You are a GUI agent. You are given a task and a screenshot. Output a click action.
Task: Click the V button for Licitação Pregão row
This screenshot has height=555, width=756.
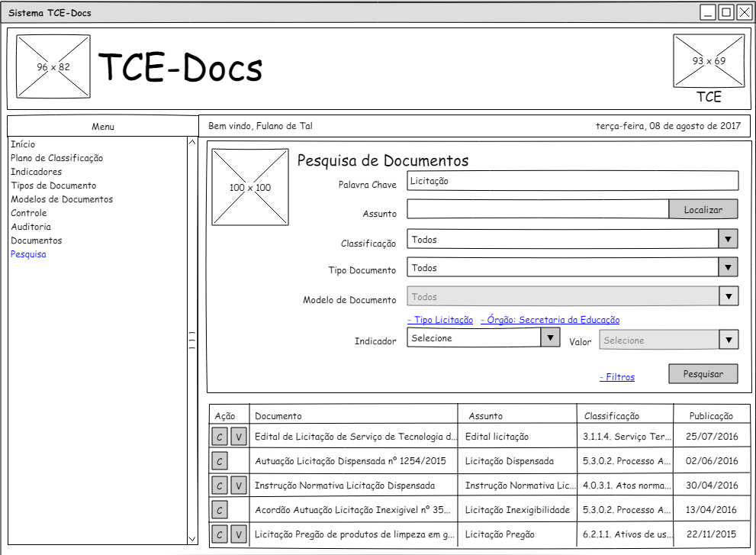click(x=239, y=534)
